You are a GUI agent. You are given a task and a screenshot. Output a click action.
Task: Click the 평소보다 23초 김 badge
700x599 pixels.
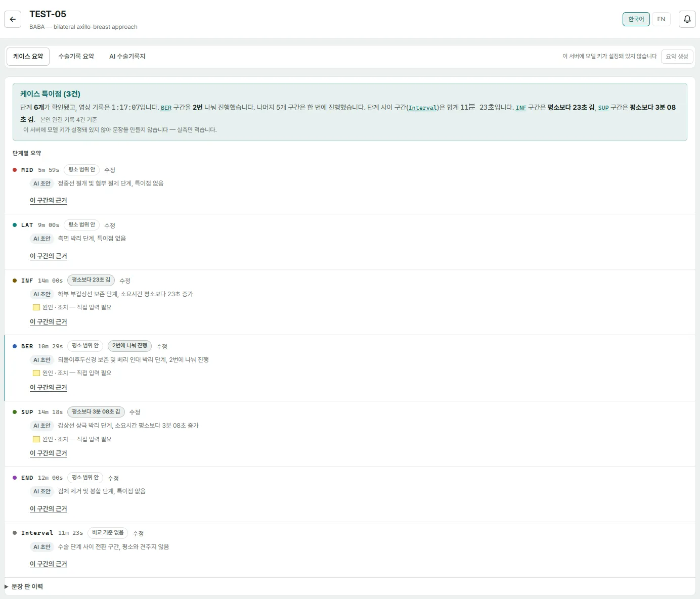(x=91, y=280)
